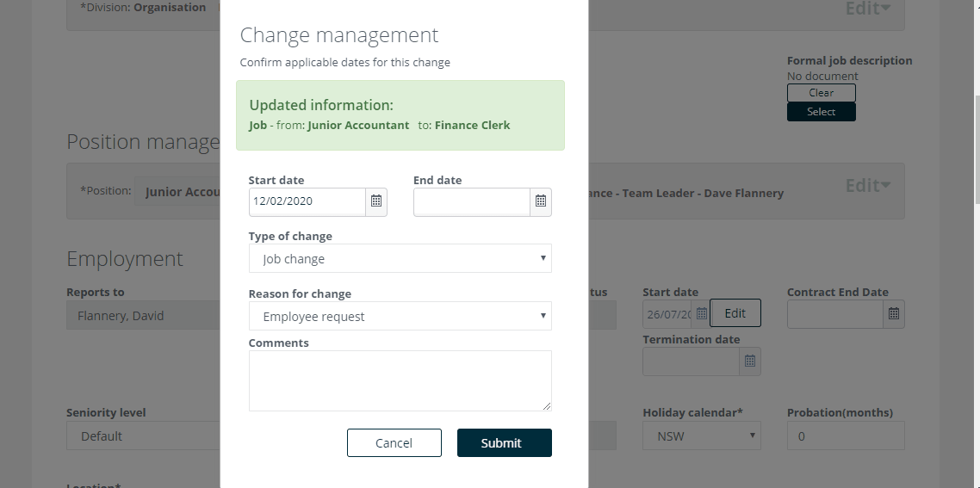The height and width of the screenshot is (488, 980).
Task: Click the page vertical scrollbar
Action: click(x=977, y=150)
